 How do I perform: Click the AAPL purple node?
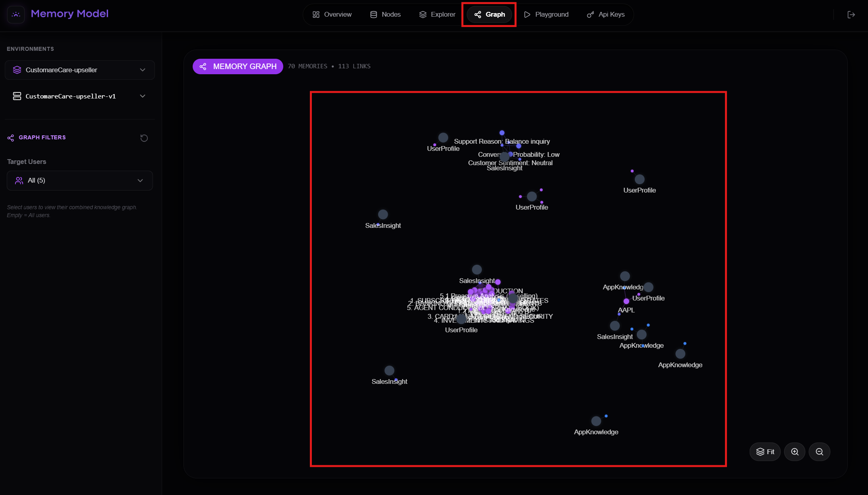pyautogui.click(x=626, y=301)
